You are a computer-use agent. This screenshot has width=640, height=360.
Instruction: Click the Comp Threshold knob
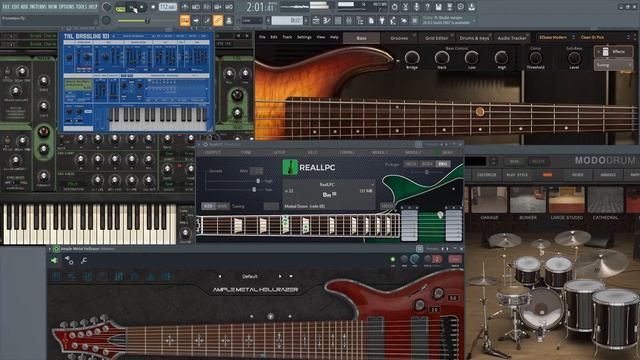535,58
